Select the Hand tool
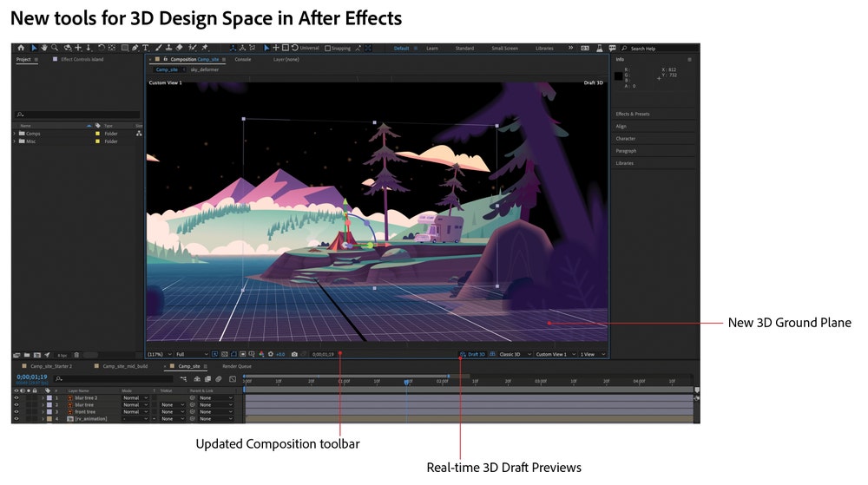This screenshot has height=485, width=868. pos(44,48)
